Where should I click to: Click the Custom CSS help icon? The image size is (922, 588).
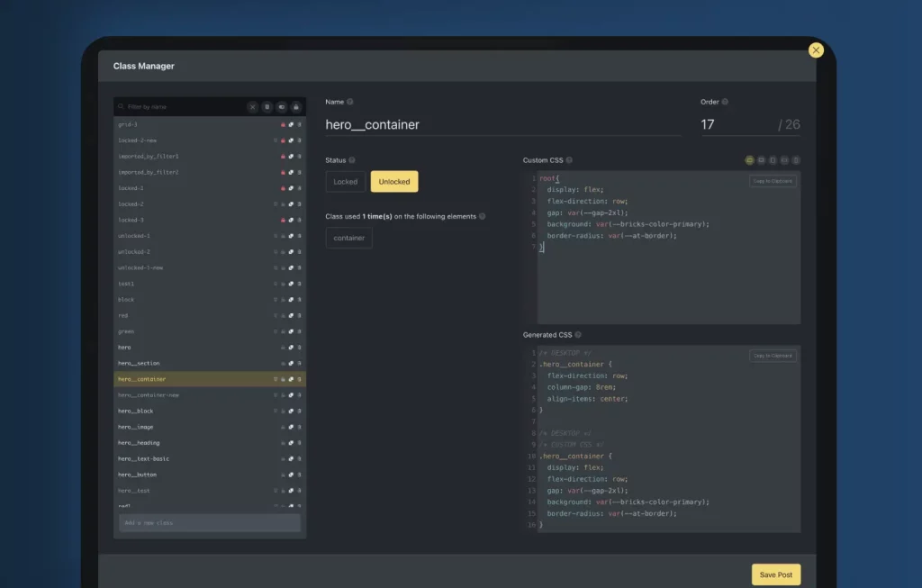(569, 160)
